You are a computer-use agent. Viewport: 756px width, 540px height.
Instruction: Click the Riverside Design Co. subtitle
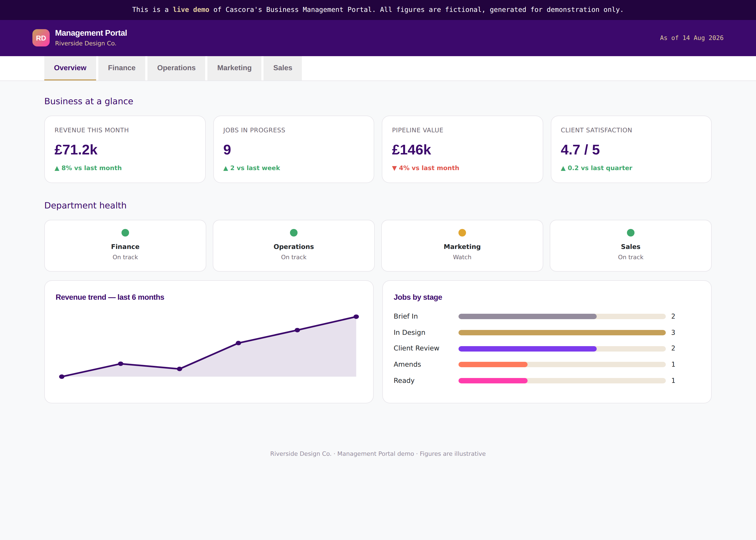tap(86, 43)
